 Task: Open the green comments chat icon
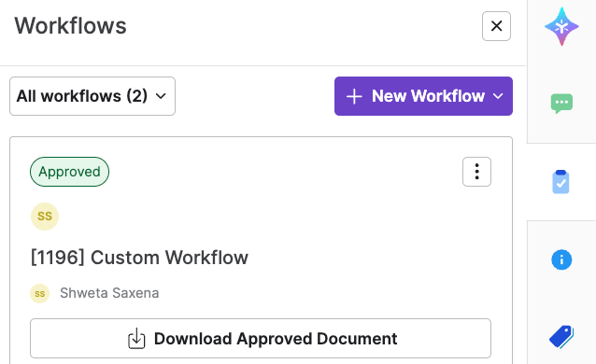pyautogui.click(x=561, y=104)
